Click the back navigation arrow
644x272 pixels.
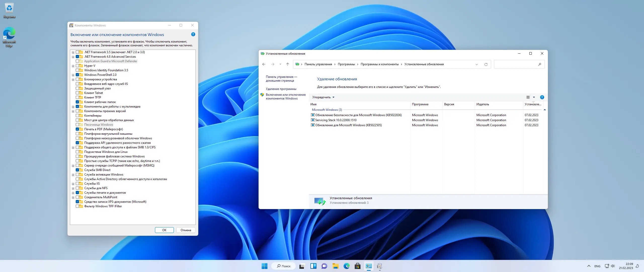264,64
